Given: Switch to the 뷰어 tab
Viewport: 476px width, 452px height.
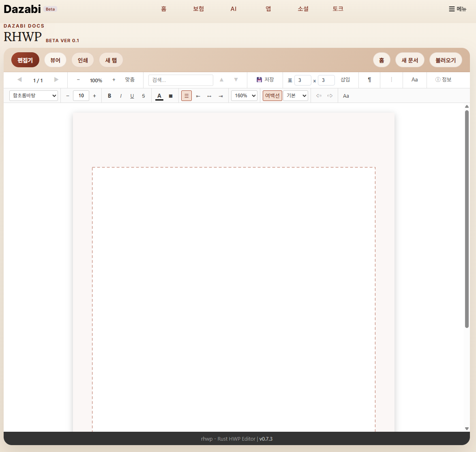Looking at the screenshot, I should 55,60.
